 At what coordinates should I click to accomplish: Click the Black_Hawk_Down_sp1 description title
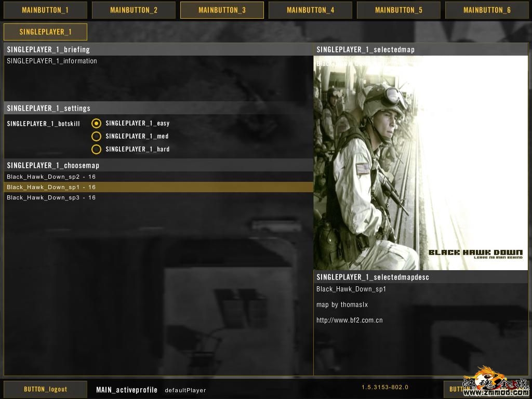pos(351,289)
